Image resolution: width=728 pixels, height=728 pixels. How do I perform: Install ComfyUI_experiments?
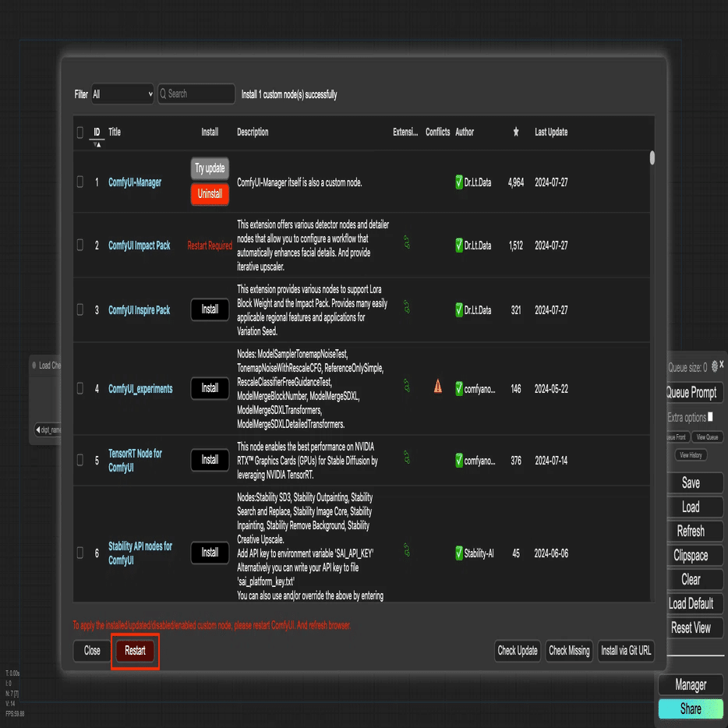210,388
